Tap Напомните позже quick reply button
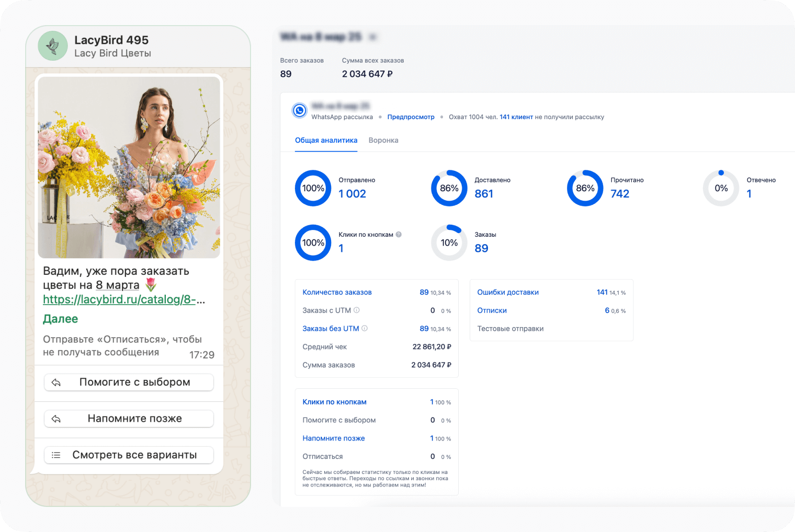Viewport: 795px width, 532px height. point(129,419)
